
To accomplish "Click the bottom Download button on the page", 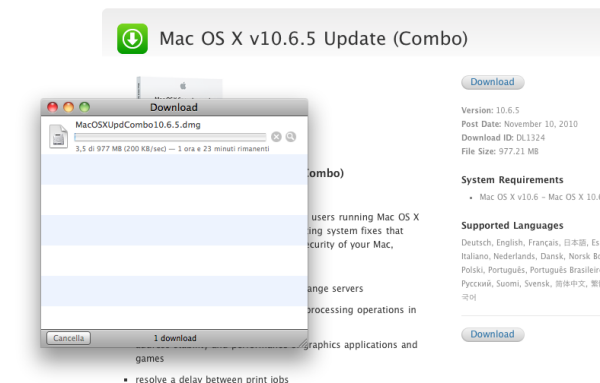I will point(492,334).
